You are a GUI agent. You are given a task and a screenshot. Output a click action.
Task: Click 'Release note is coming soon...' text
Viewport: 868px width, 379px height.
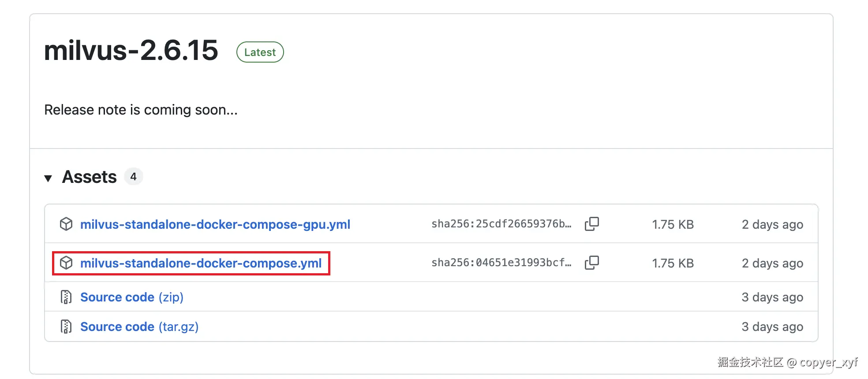coord(141,110)
